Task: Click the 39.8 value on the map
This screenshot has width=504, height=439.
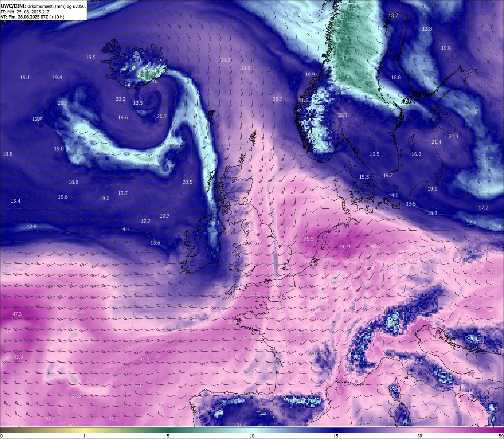Action: (x=76, y=396)
